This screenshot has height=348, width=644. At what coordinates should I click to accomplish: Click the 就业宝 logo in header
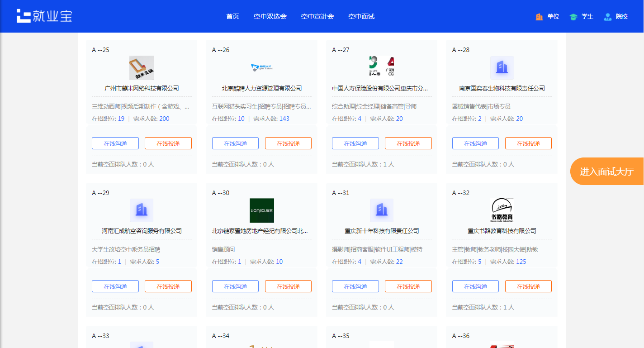pos(44,16)
